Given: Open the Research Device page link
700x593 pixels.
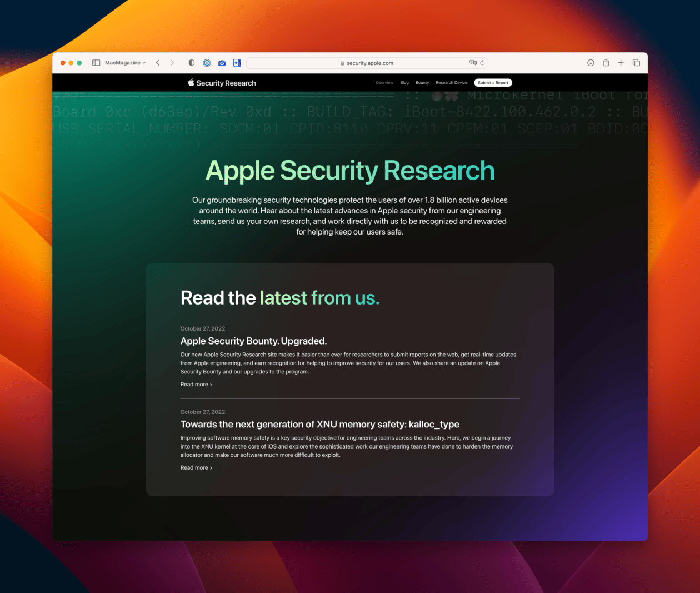Looking at the screenshot, I should pos(451,82).
